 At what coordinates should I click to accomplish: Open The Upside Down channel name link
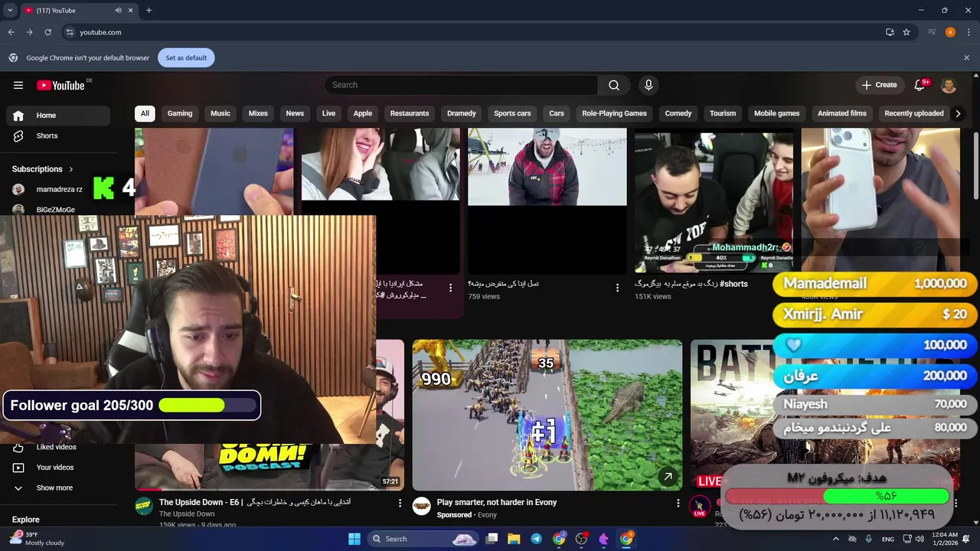pos(187,514)
